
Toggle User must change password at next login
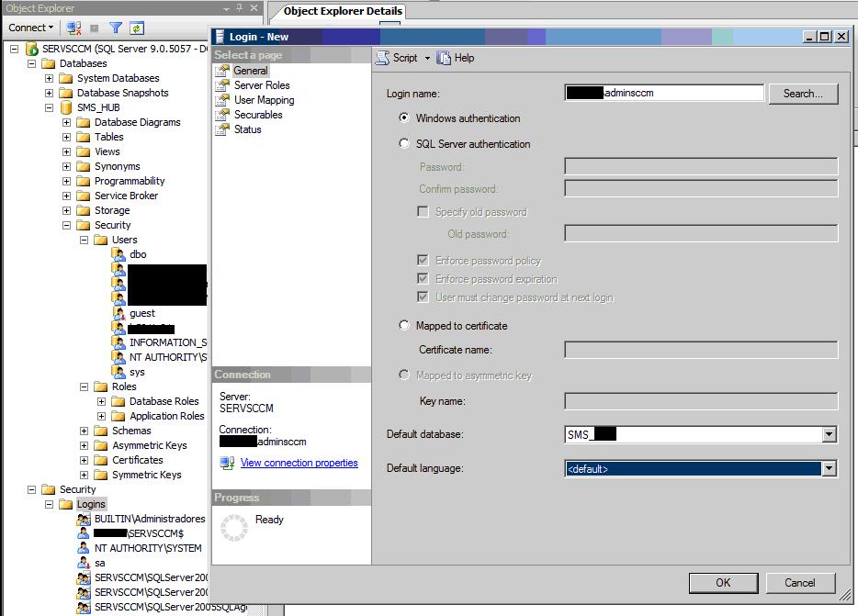coord(423,297)
